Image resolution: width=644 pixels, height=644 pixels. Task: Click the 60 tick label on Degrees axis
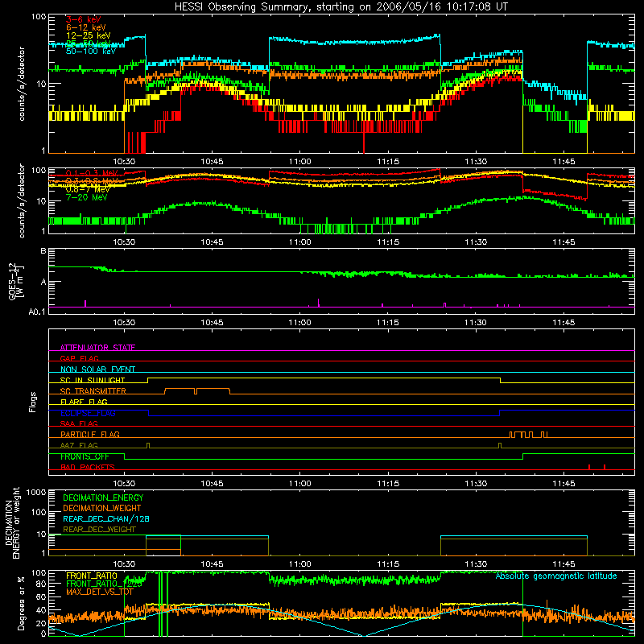pos(41,597)
